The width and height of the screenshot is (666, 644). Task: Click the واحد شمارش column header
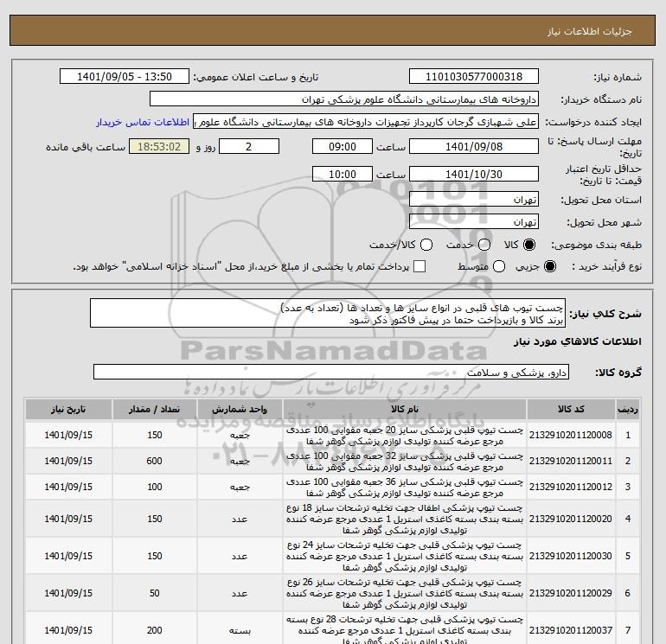coord(240,409)
